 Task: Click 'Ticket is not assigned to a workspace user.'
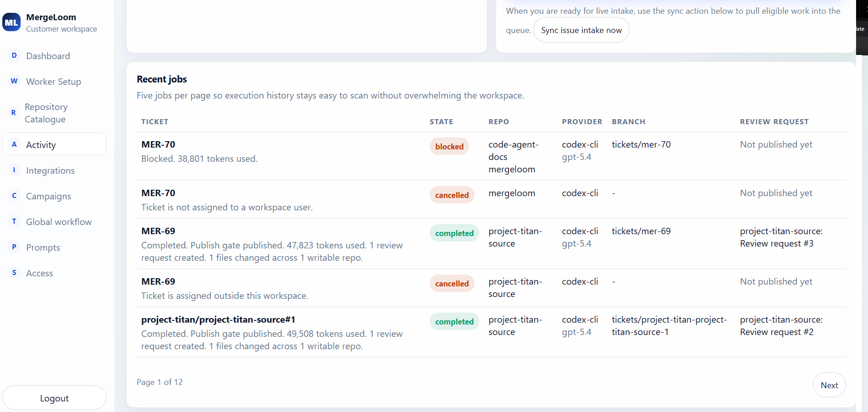coord(227,207)
